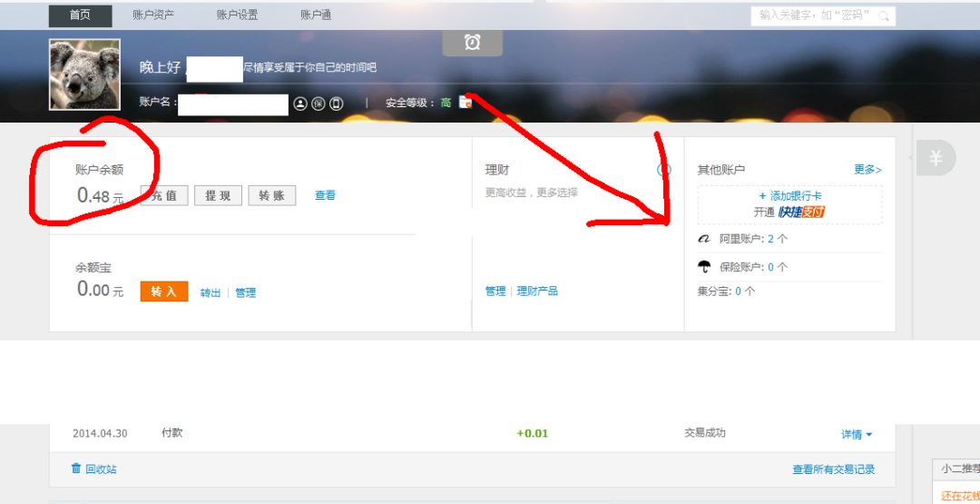Go to the 账户通 tab
The height and width of the screenshot is (504, 980).
[316, 15]
